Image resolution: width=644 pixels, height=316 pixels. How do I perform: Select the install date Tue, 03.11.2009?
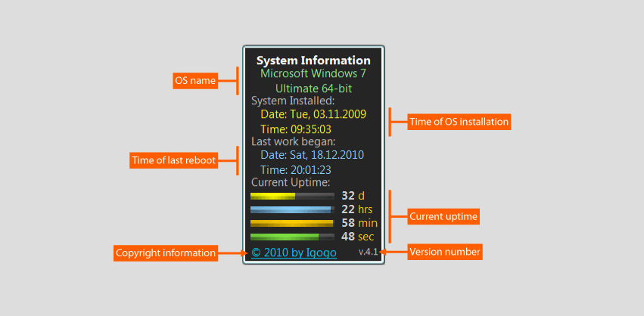pyautogui.click(x=313, y=114)
